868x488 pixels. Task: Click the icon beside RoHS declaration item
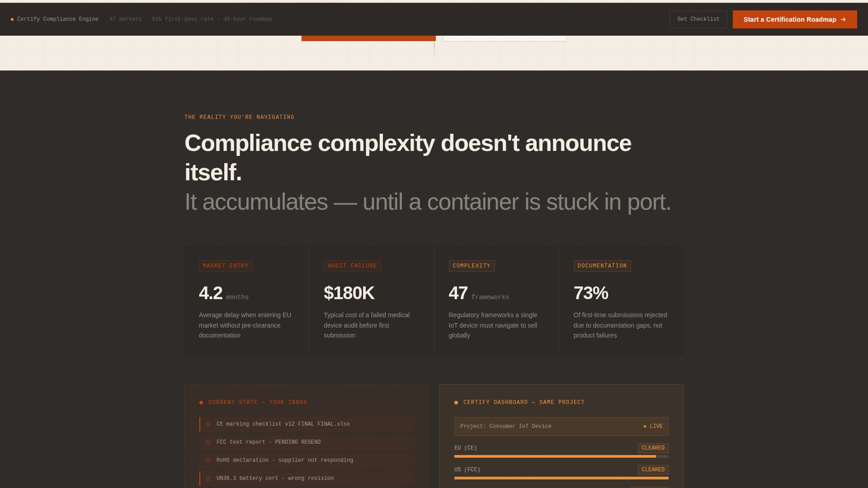(208, 460)
